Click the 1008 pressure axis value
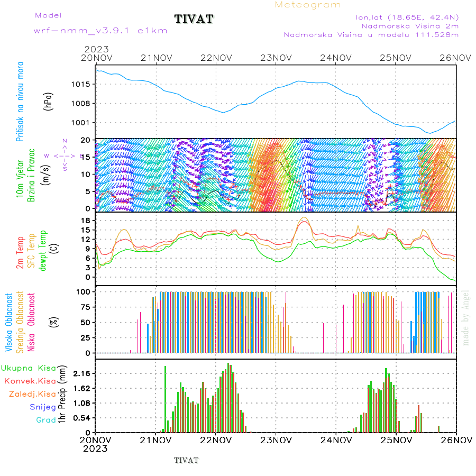This screenshot has height=476, width=476. tap(81, 104)
